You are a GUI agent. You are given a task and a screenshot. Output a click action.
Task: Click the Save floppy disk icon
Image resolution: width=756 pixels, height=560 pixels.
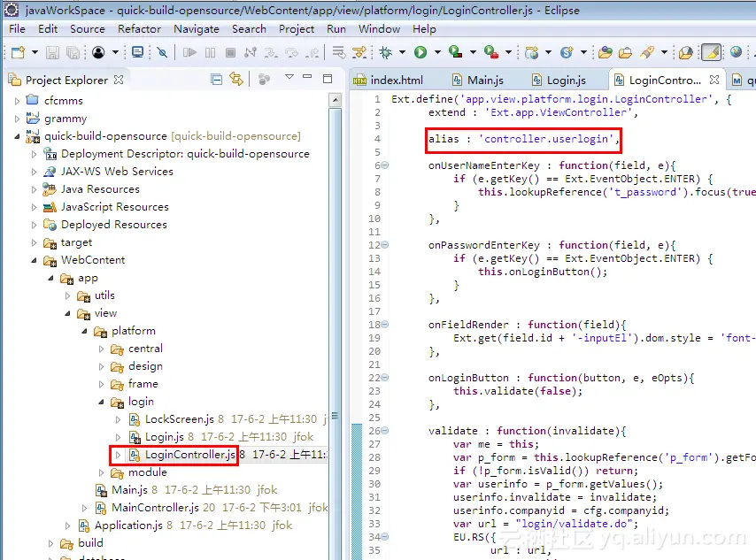pyautogui.click(x=52, y=52)
